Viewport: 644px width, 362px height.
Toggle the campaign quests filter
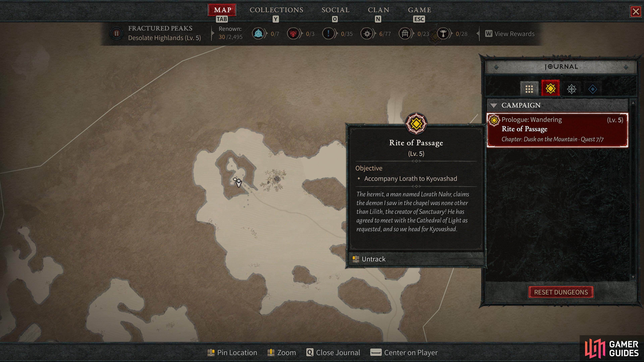pos(550,88)
